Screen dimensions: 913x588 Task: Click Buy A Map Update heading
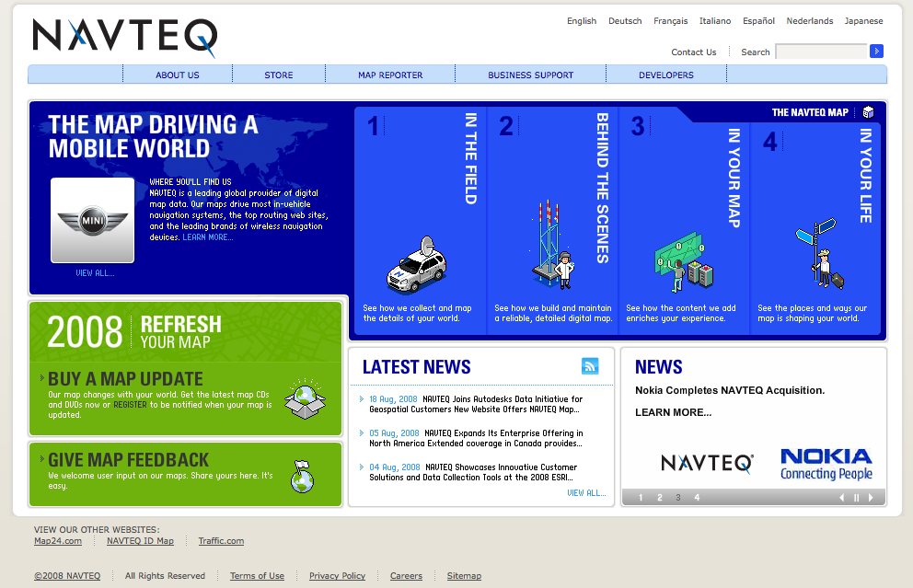pyautogui.click(x=125, y=379)
